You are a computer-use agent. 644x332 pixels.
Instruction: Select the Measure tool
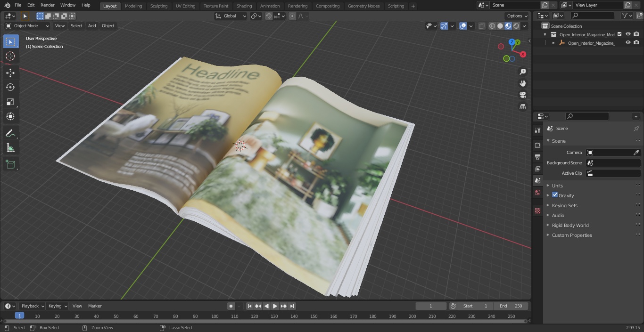(x=10, y=148)
